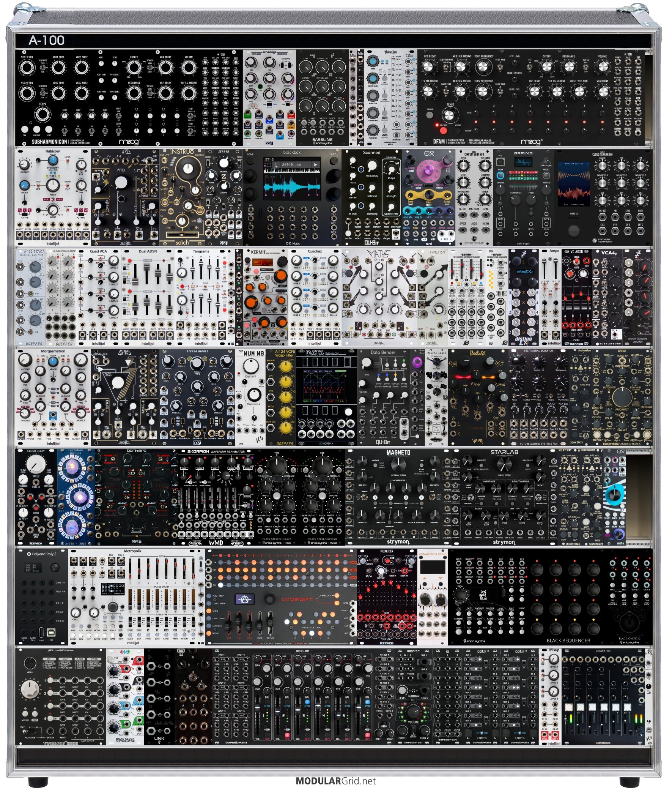This screenshot has width=672, height=789.
Task: Select the Make Noise Function module
Action: (x=432, y=297)
